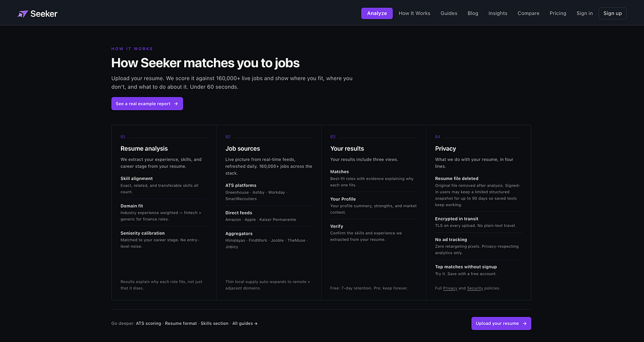Click the step number 03 label
The width and height of the screenshot is (644, 342).
(333, 137)
